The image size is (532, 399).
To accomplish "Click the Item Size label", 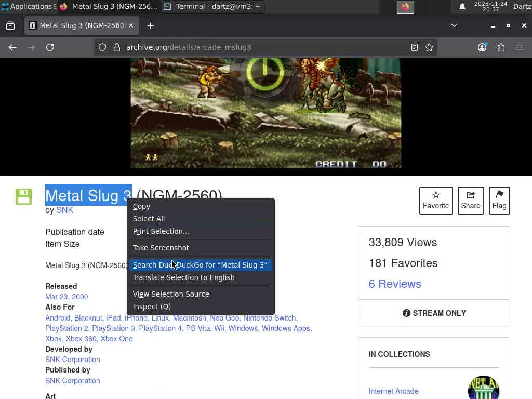I will (x=62, y=244).
